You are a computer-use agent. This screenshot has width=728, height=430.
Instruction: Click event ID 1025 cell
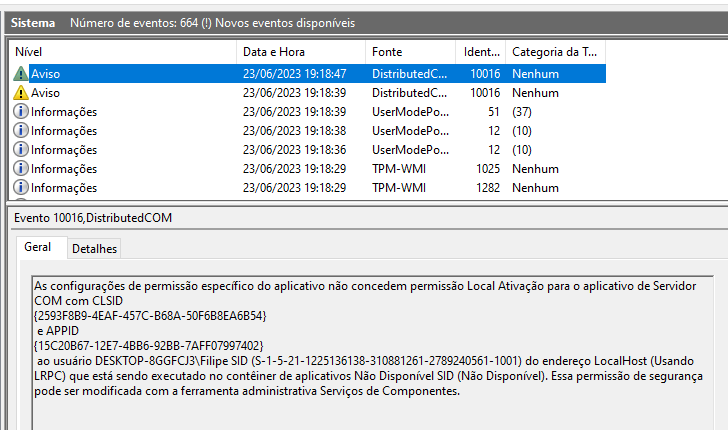pyautogui.click(x=488, y=169)
